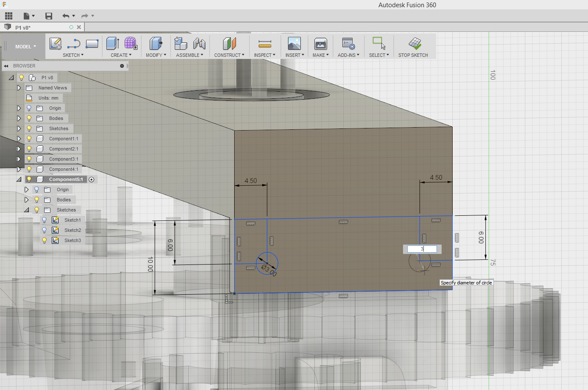Screen dimensions: 588x390
Task: Expand the top-level Sketches node
Action: coord(19,128)
